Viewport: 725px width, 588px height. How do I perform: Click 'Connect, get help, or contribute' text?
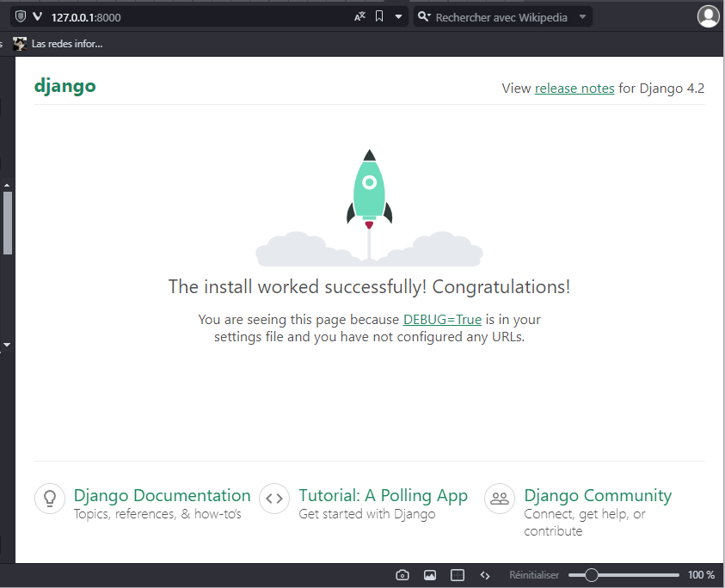(585, 523)
